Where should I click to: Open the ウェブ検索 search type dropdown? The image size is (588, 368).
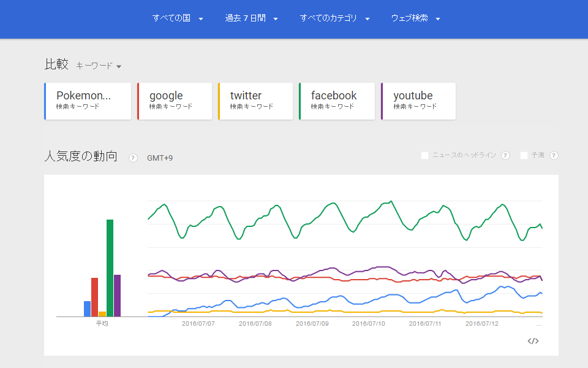[415, 18]
